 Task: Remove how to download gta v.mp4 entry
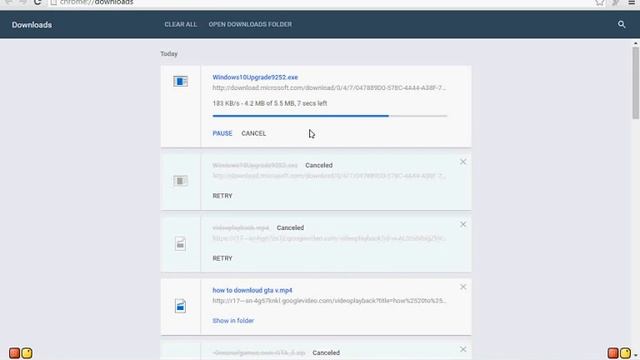[x=463, y=287]
